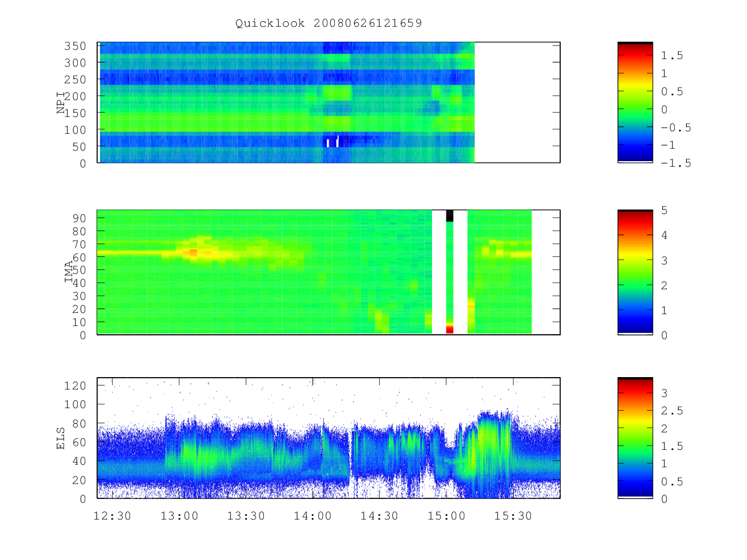
Task: Click the 13:00 time tick label
Action: click(x=179, y=516)
